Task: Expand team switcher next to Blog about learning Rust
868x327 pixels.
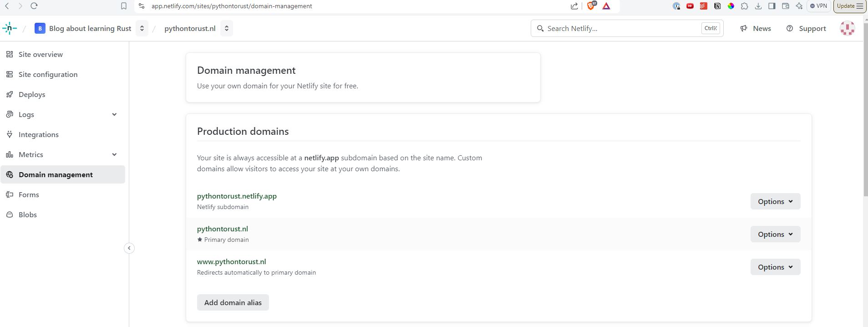Action: (x=142, y=28)
